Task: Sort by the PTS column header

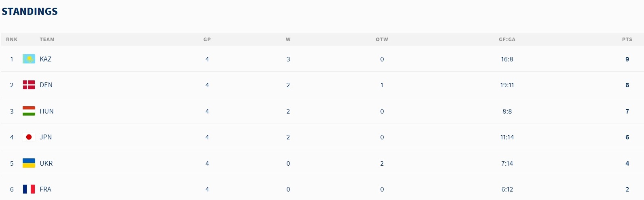Action: [627, 40]
